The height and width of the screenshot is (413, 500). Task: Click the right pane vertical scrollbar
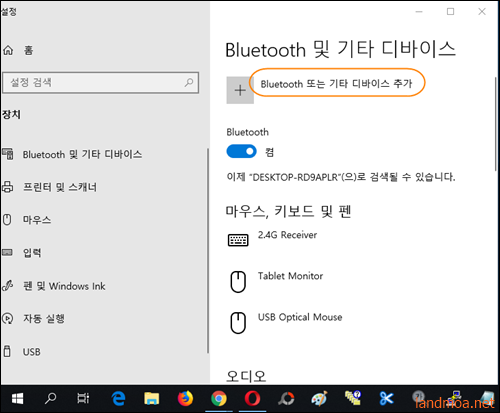496,124
